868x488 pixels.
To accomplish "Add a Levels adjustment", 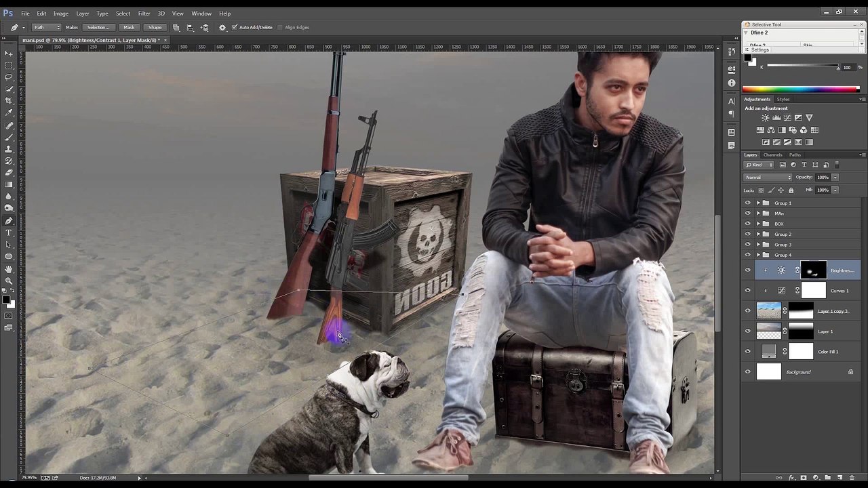I will pos(776,118).
